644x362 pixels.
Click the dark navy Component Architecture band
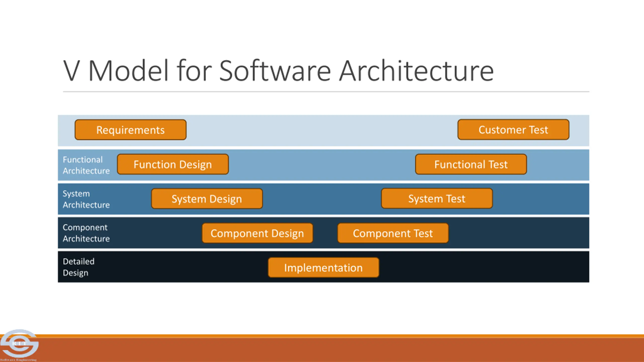click(516, 233)
